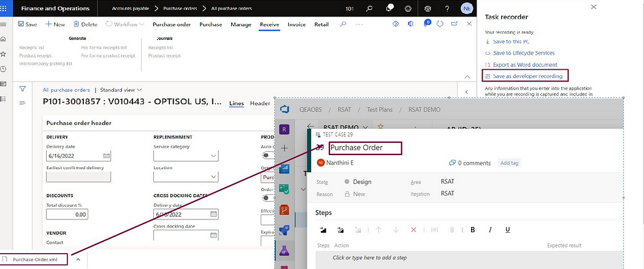Open the app launcher waffle icon
This screenshot has height=269, width=644.
pos(4,8)
